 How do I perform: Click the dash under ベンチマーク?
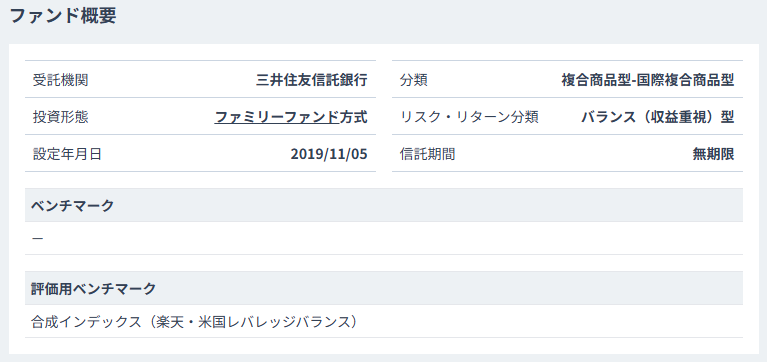(x=38, y=238)
